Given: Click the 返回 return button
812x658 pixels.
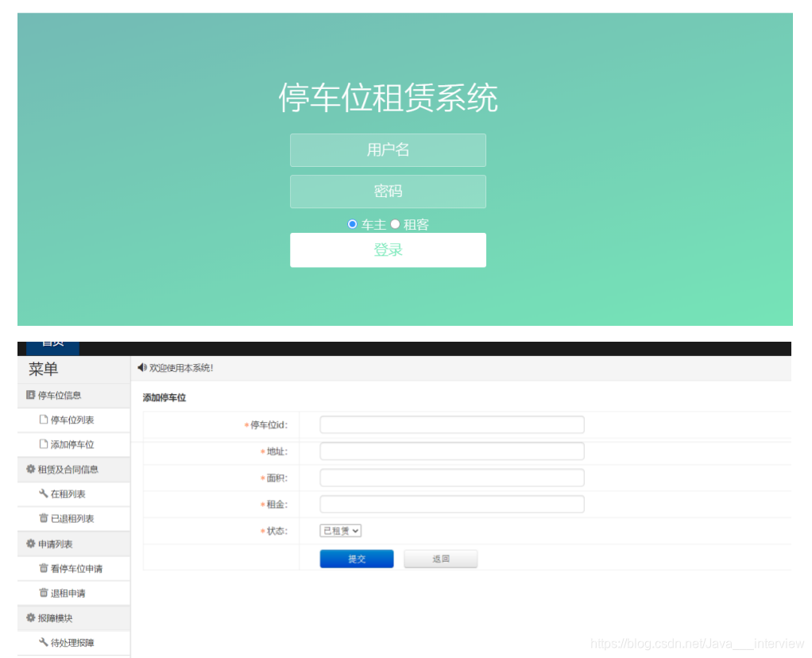Looking at the screenshot, I should 440,558.
